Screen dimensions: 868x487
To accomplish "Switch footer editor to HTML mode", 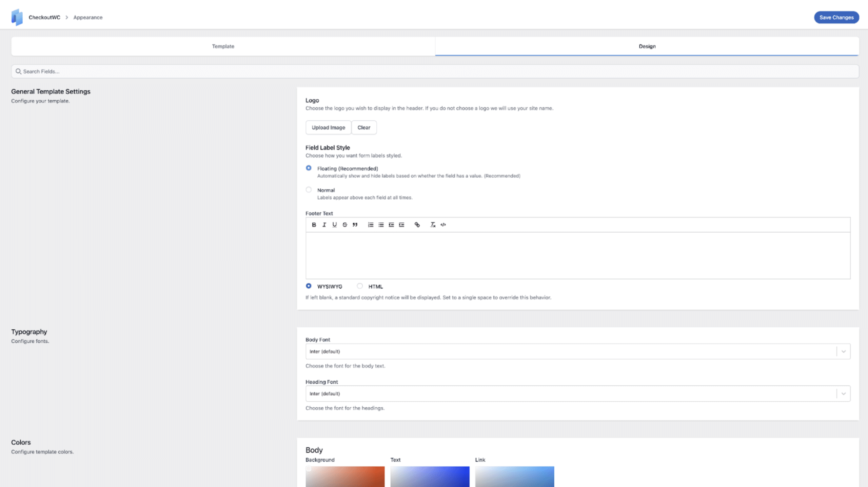I will pyautogui.click(x=360, y=286).
